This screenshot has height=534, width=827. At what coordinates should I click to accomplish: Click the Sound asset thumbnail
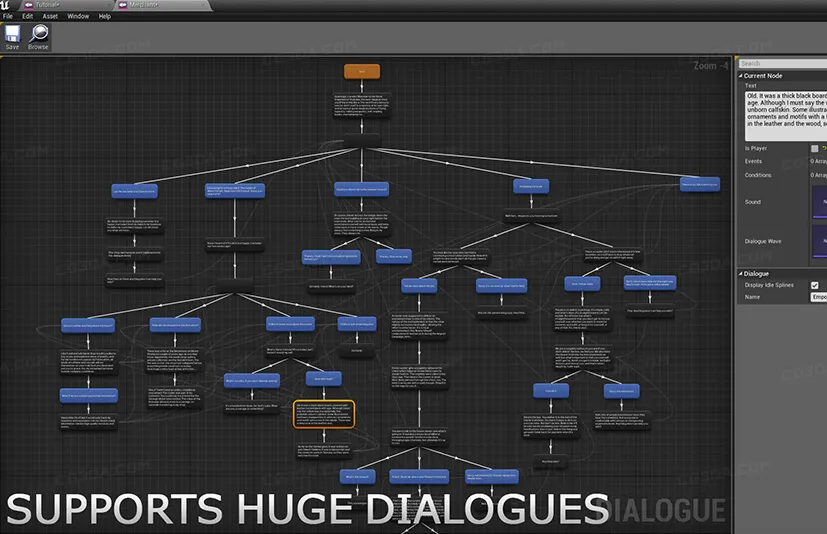click(x=820, y=202)
